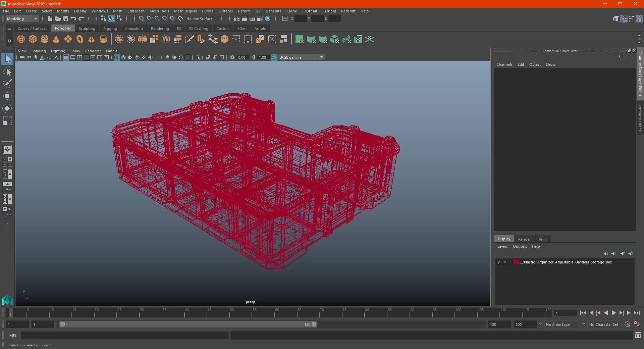644x349 pixels.
Task: Open the Anim layer tab
Action: 543,239
